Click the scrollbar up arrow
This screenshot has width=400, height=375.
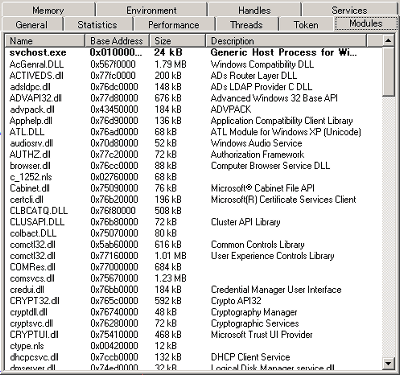[x=388, y=41]
